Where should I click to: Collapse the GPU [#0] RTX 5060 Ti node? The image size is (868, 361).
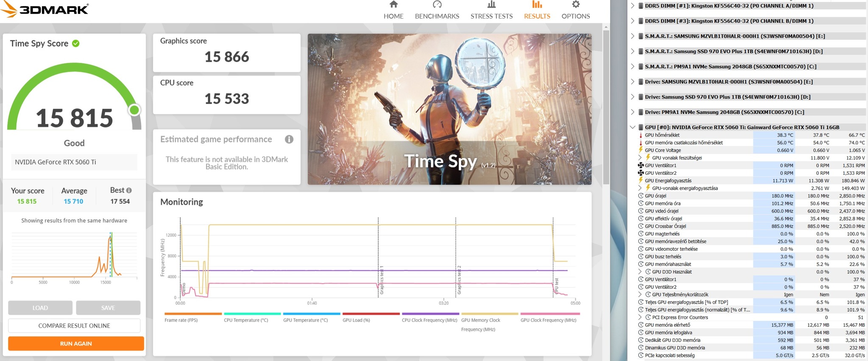[633, 127]
